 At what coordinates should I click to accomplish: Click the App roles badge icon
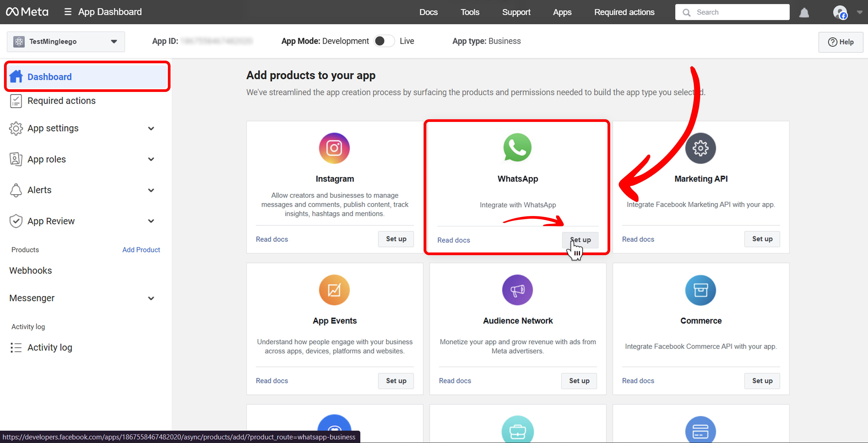(16, 159)
